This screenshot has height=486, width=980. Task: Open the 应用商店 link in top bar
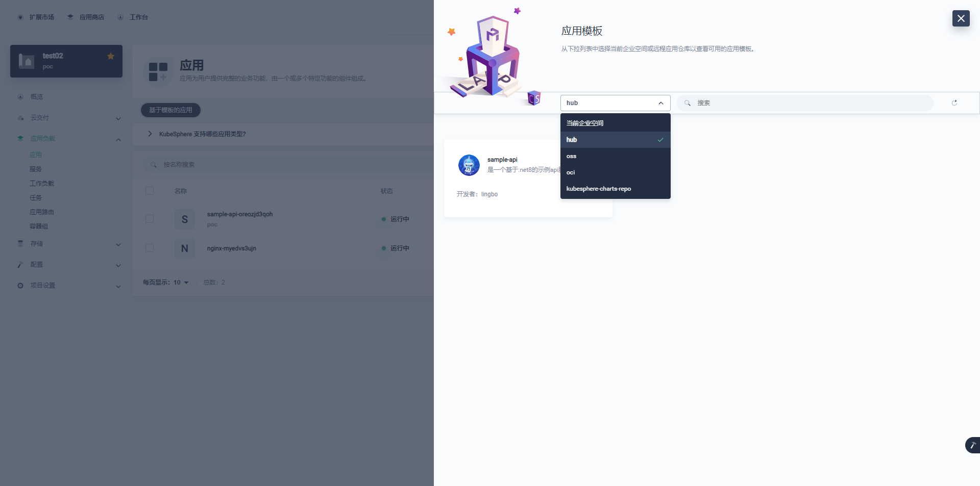click(x=91, y=17)
